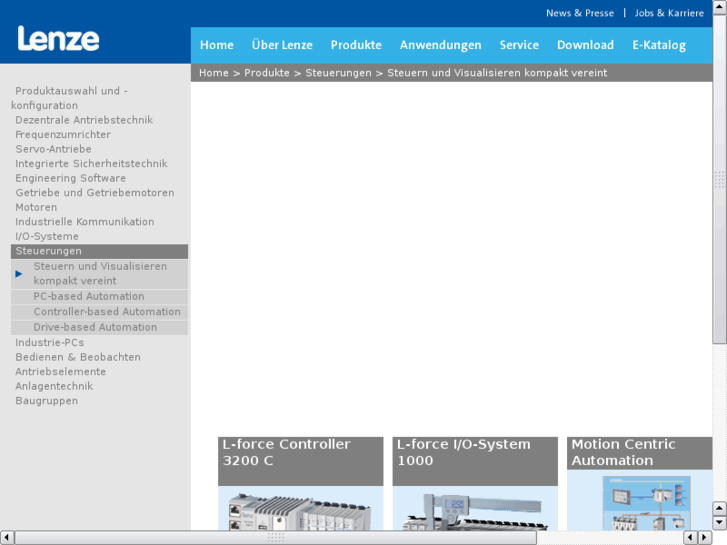Open Produktauswahl und -konfiguration in sidebar
727x545 pixels.
pyautogui.click(x=70, y=98)
